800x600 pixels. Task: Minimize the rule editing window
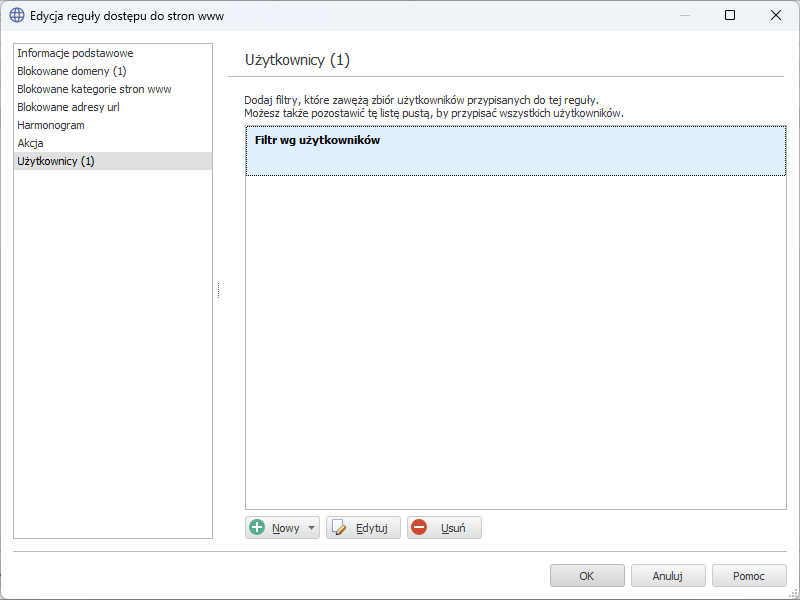[684, 16]
